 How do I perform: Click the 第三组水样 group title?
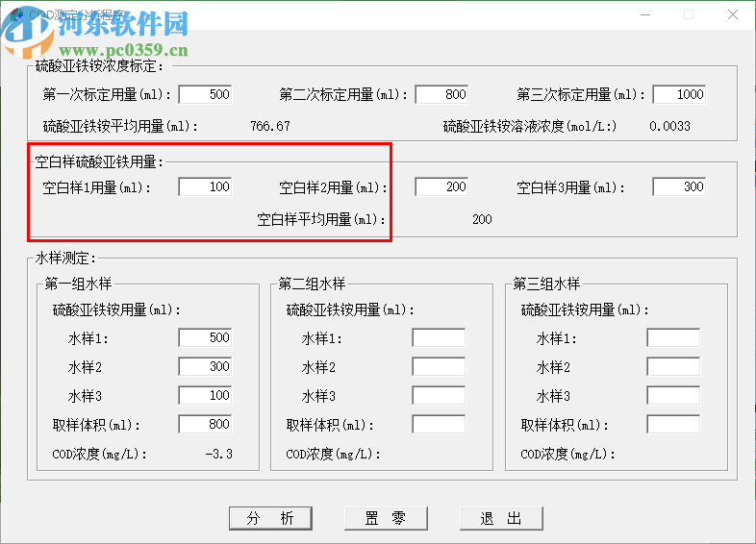[x=546, y=284]
